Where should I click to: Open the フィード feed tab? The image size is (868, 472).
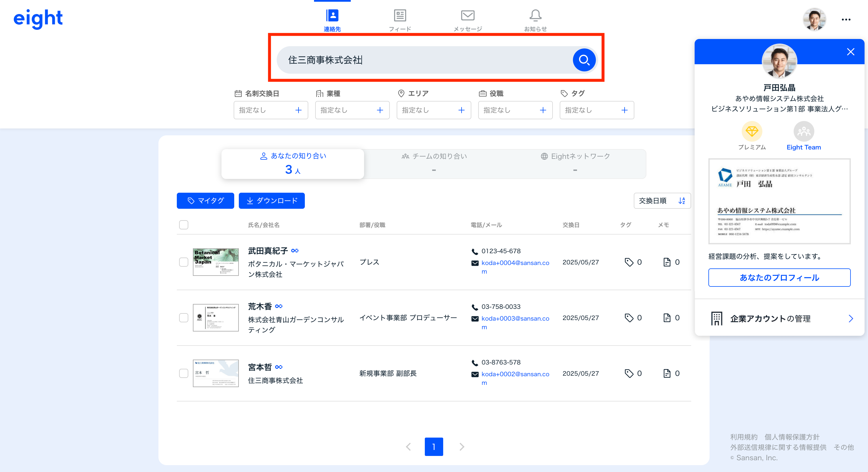400,20
